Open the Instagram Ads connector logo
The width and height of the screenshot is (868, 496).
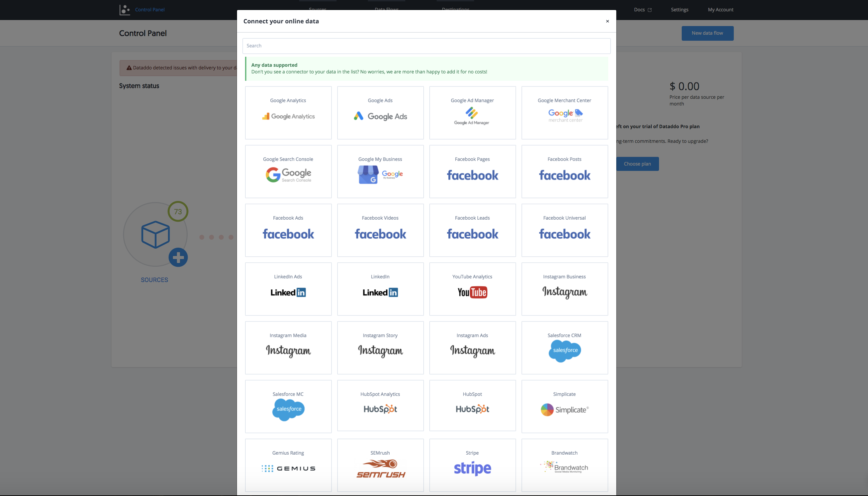pyautogui.click(x=472, y=351)
